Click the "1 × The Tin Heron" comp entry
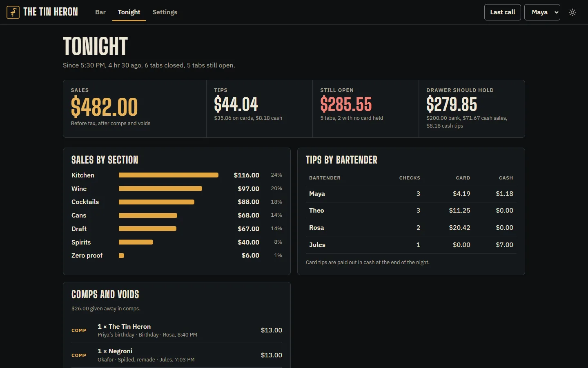 point(177,330)
